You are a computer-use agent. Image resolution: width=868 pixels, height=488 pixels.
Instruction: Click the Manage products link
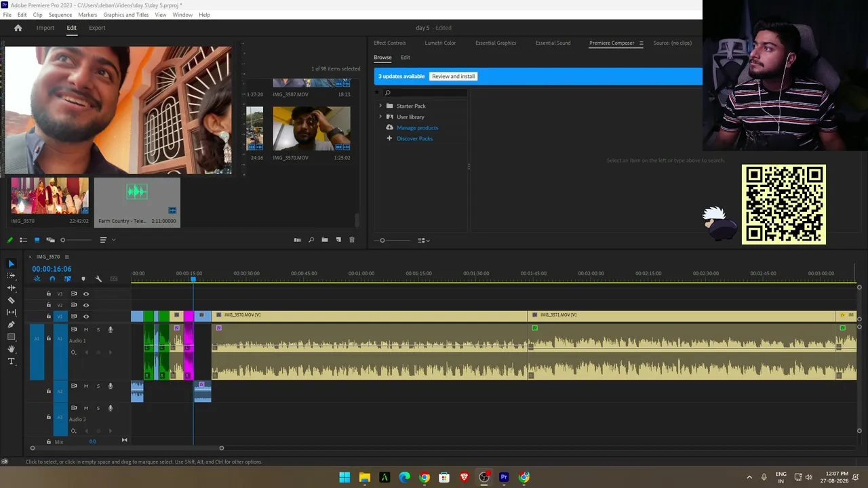[417, 127]
